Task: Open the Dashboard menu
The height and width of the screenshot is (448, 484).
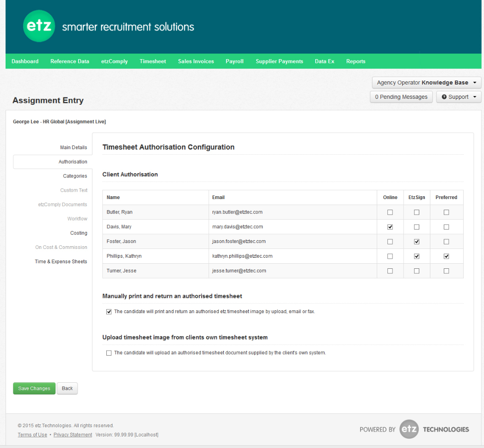Action: (25, 61)
